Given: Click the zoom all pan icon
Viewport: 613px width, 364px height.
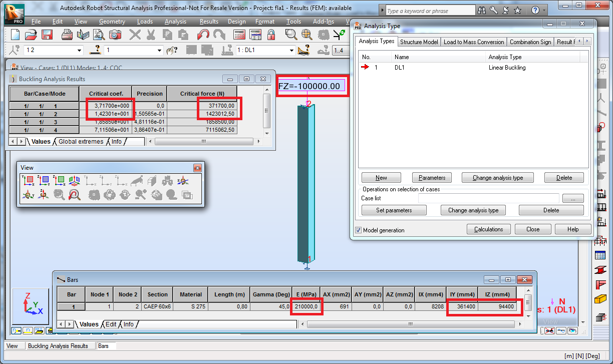Looking at the screenshot, I should [x=307, y=35].
